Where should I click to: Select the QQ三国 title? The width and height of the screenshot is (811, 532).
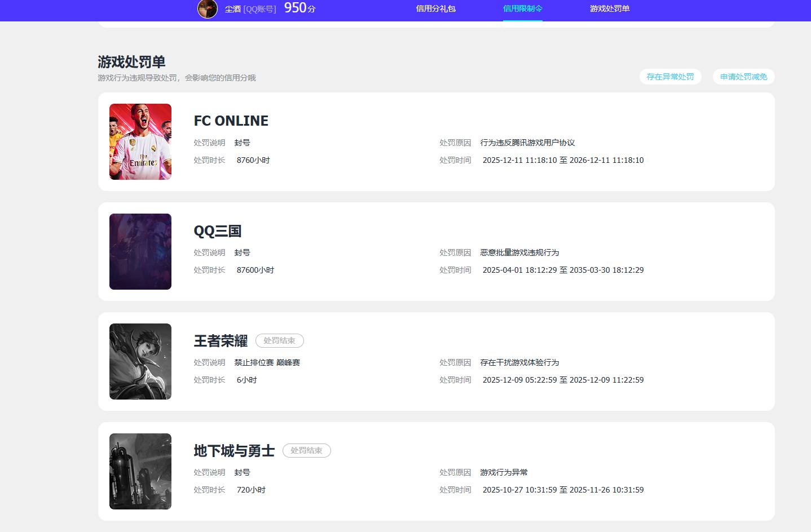[x=218, y=230]
